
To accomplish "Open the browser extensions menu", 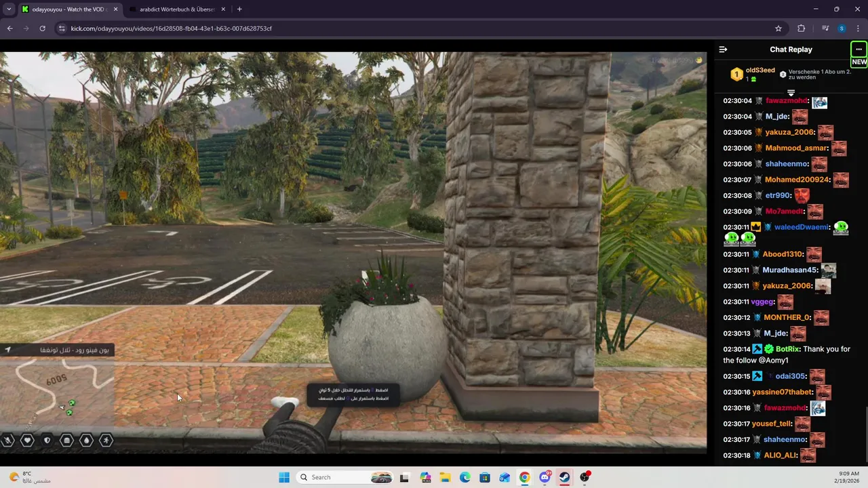I will [802, 28].
